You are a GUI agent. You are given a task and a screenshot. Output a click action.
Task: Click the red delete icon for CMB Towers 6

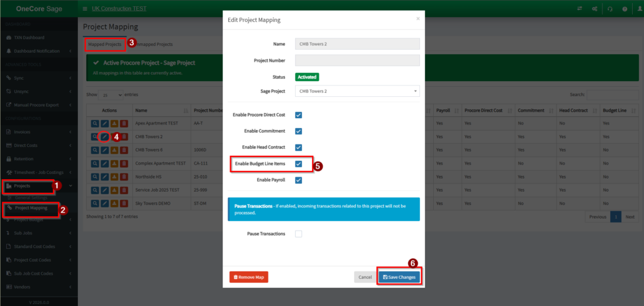[124, 150]
